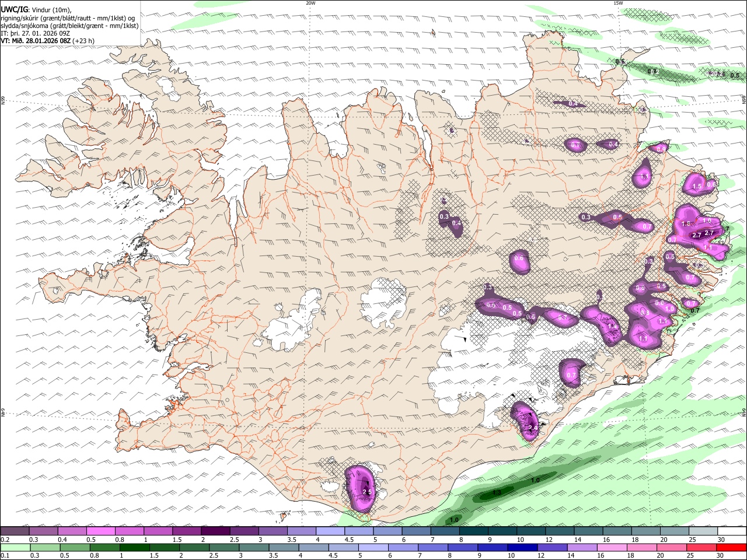Click the '0.2' label on the snow scale
This screenshot has height=560, width=747.
[x=5, y=540]
